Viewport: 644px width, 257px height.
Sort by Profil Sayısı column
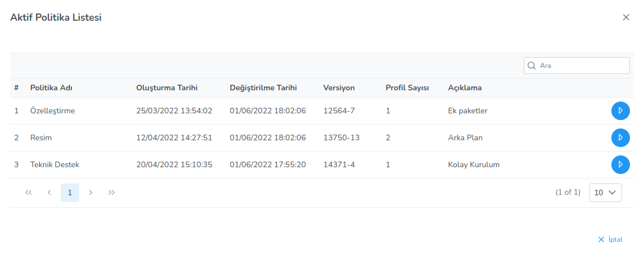407,88
